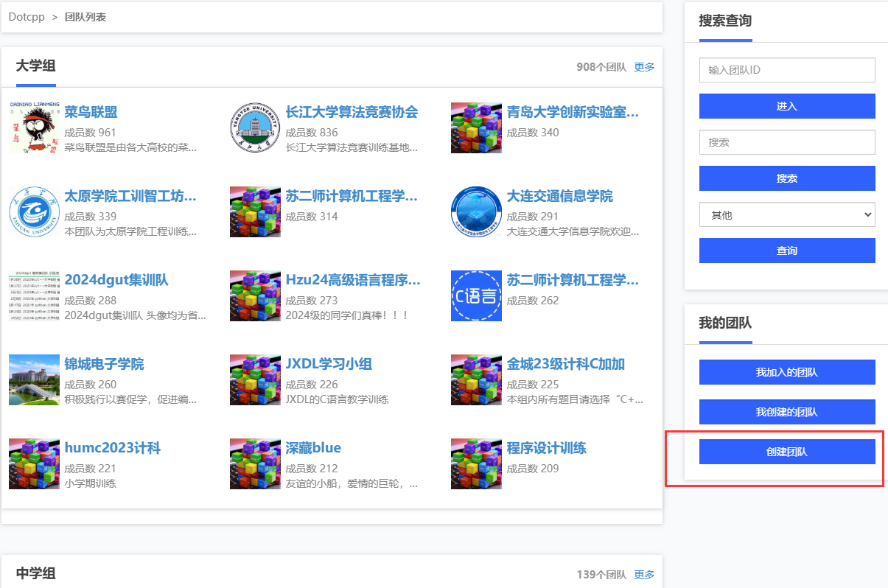888x588 pixels.
Task: Click the colorful cubes icon for 深藏blue
Action: pos(255,463)
